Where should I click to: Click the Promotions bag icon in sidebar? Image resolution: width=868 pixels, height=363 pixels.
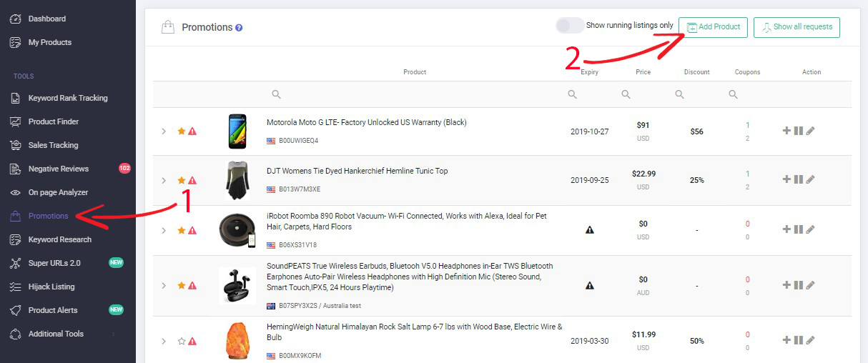[15, 216]
